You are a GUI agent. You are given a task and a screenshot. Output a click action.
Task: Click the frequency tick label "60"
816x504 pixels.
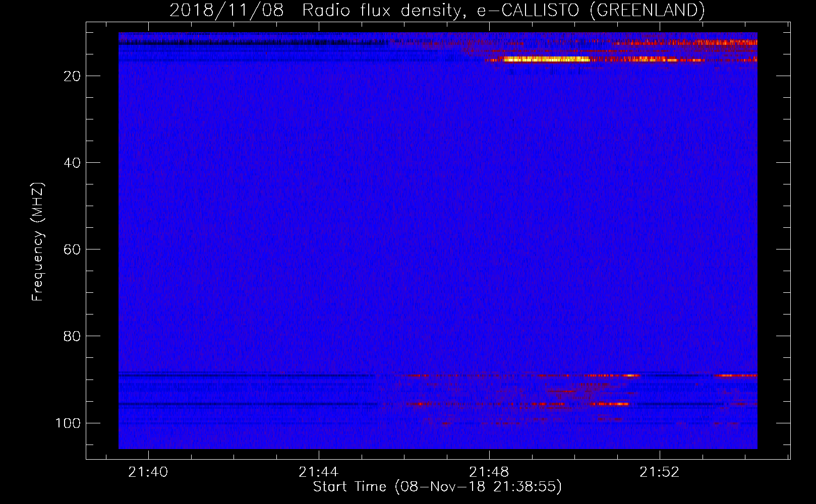coord(72,249)
